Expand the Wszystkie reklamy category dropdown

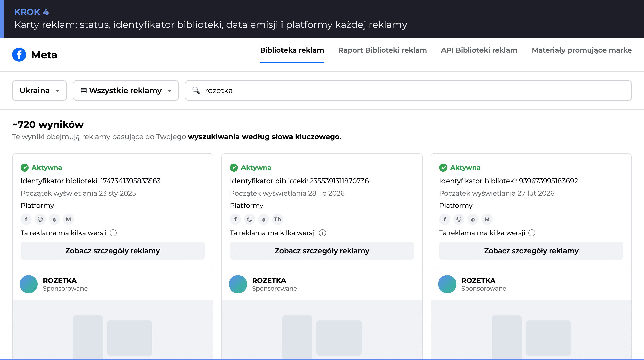126,90
